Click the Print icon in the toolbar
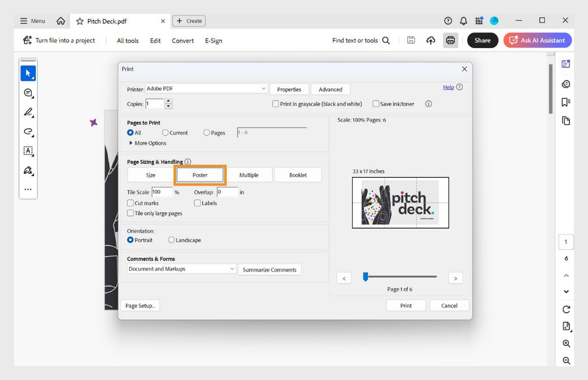The height and width of the screenshot is (380, 588). click(x=450, y=40)
